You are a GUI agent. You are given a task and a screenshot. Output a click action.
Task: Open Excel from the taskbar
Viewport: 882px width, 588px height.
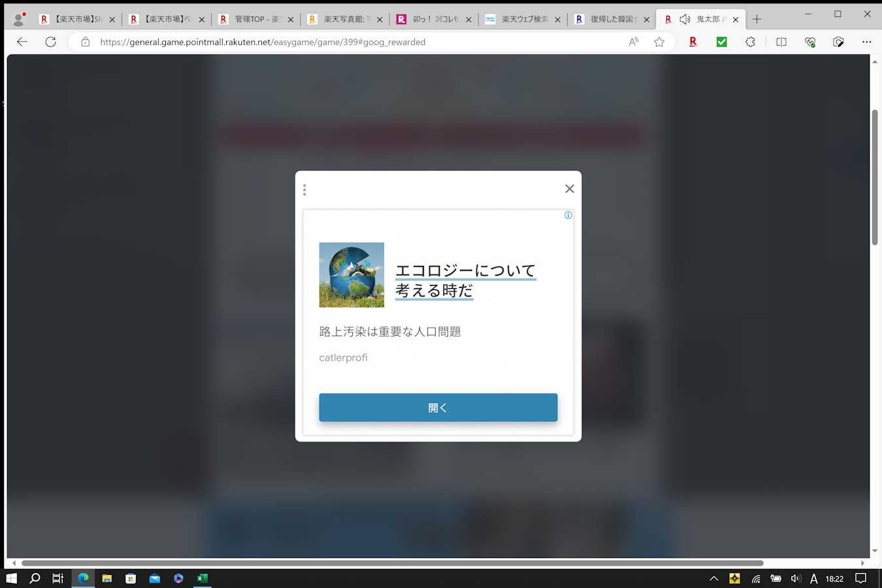coord(203,578)
